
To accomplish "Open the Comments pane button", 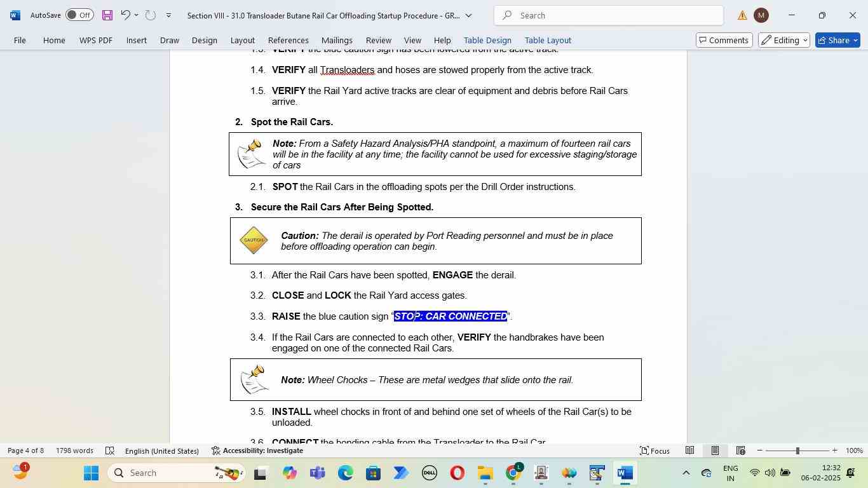I will (723, 40).
